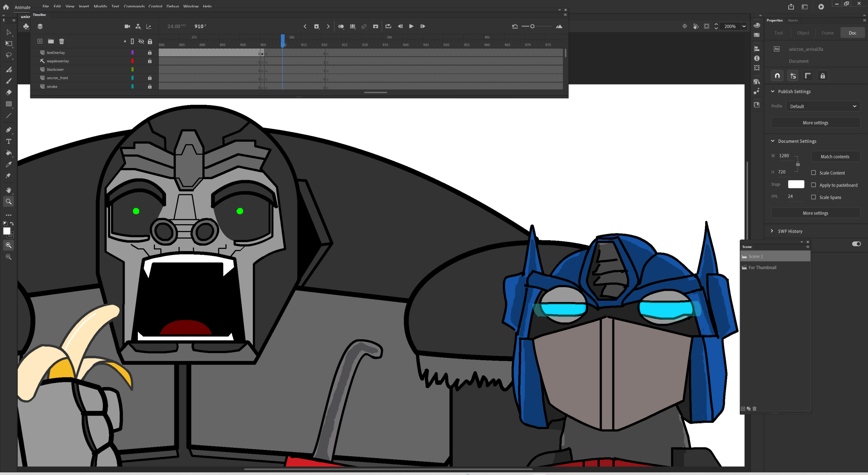Select the Paint Bucket tool

[x=9, y=153]
